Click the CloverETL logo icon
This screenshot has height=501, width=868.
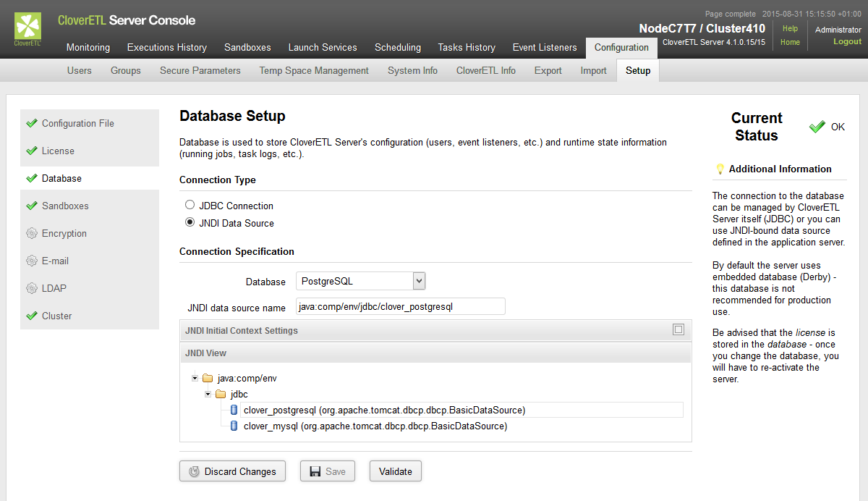tap(28, 28)
